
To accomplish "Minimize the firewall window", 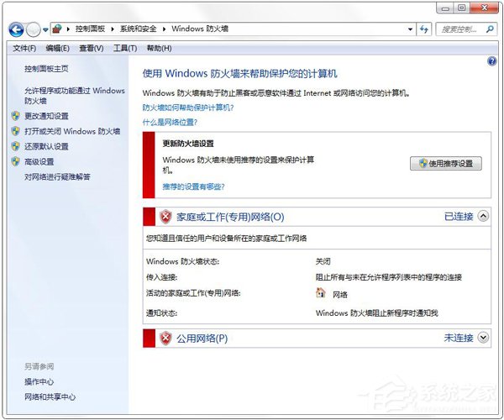I will [445, 8].
